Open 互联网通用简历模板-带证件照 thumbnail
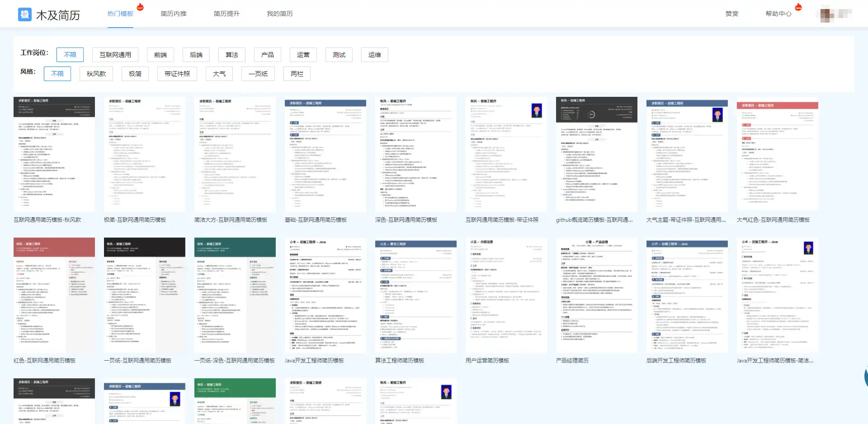868x424 pixels. (x=506, y=154)
